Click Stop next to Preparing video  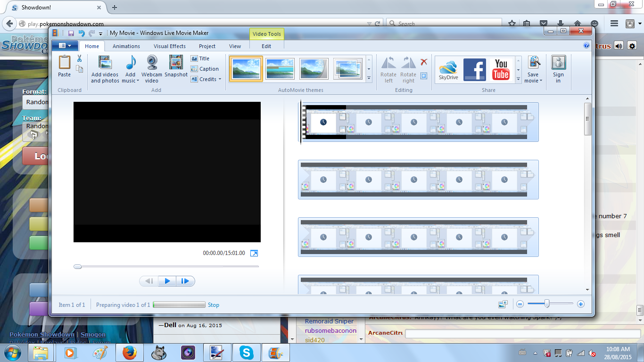(214, 305)
